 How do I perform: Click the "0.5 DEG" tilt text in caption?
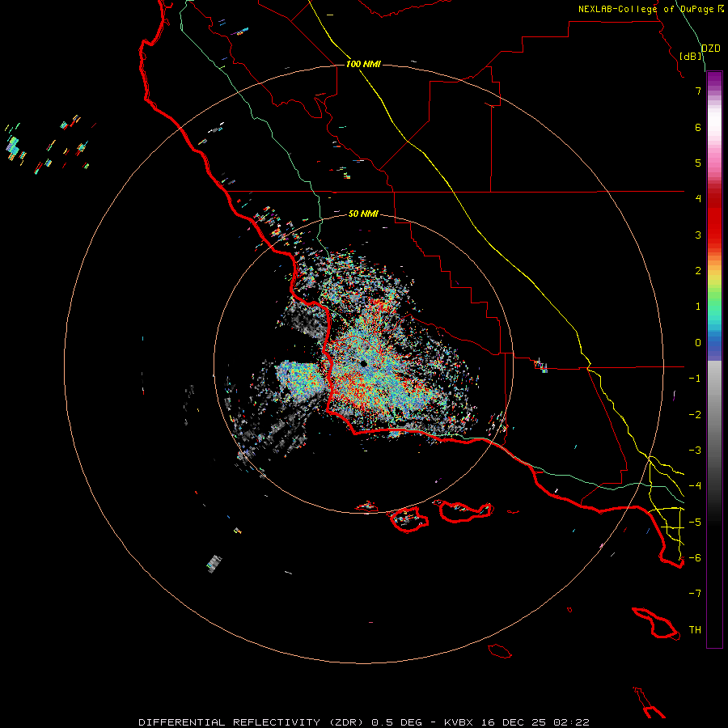pyautogui.click(x=396, y=722)
